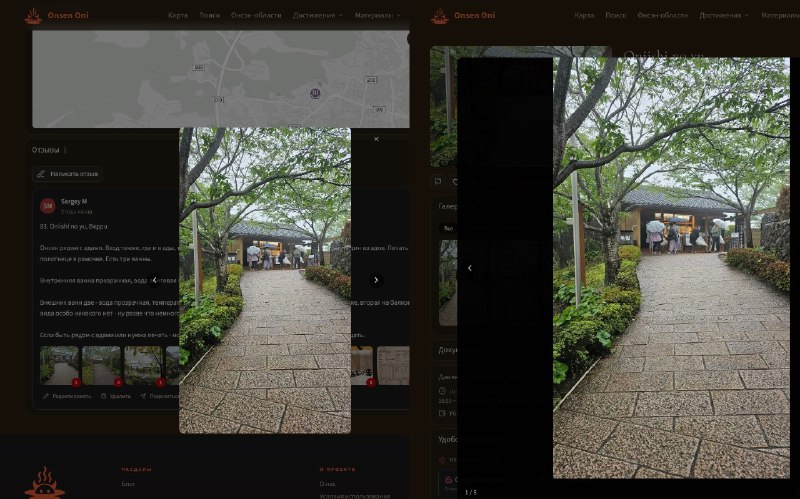
Task: Open third review photo thumbnail
Action: [x=143, y=365]
